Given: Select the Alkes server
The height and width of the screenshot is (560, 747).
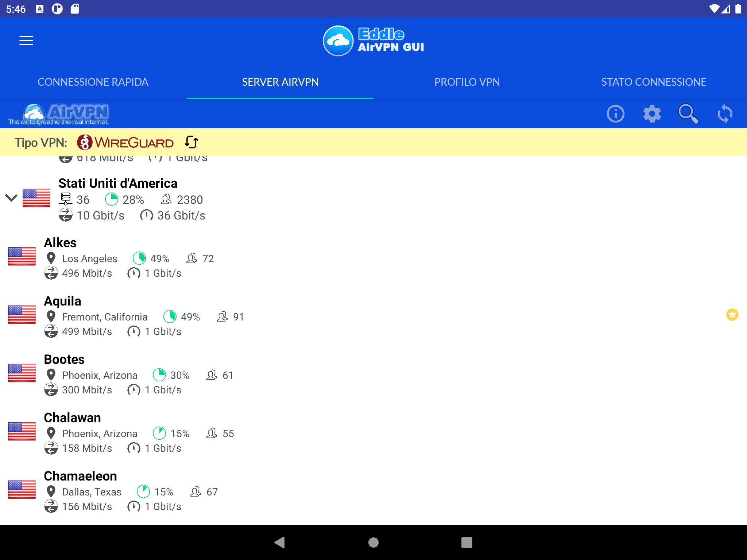Looking at the screenshot, I should [x=373, y=257].
